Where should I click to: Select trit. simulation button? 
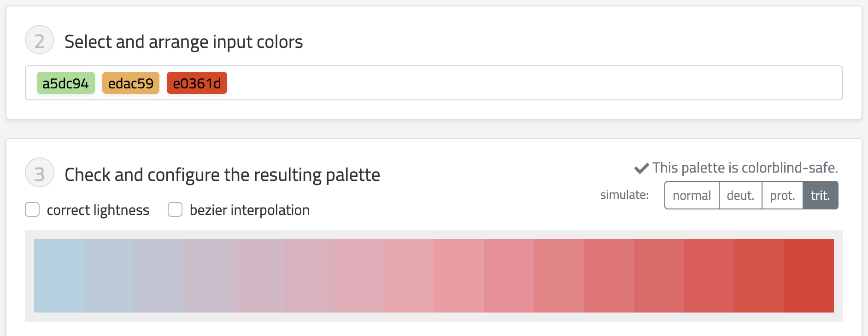820,196
